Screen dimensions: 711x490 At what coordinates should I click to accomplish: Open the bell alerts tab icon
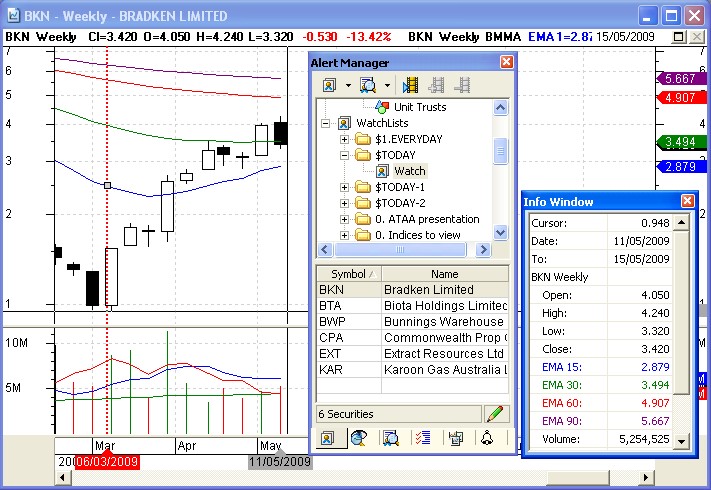coord(487,438)
